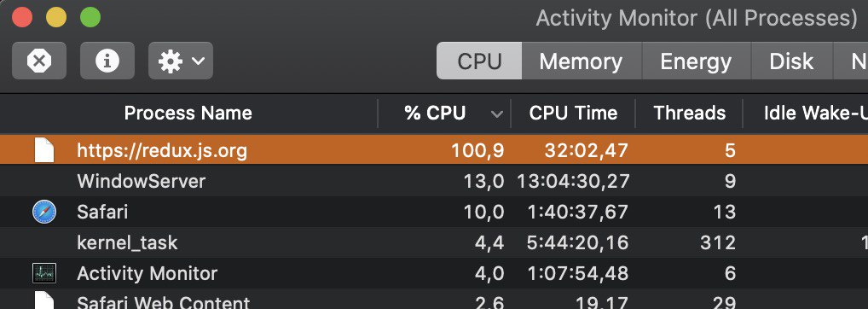The width and height of the screenshot is (868, 309).
Task: Sort by Process Name column header
Action: coord(188,114)
